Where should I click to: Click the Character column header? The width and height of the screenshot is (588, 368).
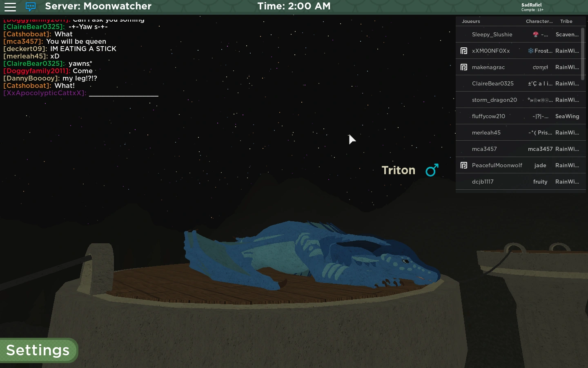point(539,21)
